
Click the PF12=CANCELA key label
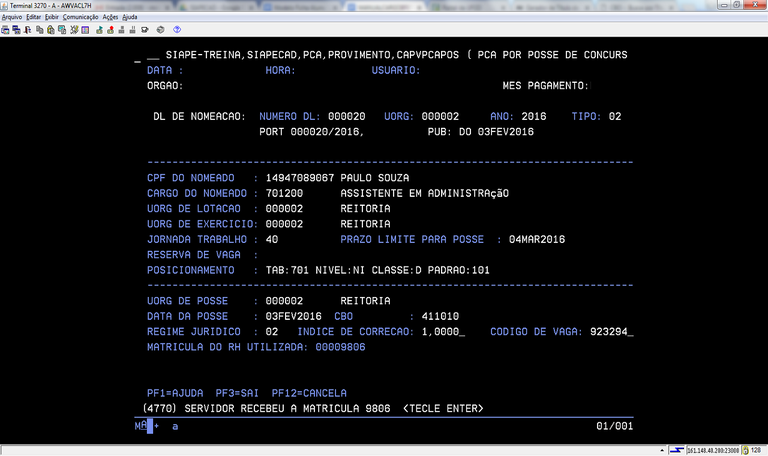(x=309, y=393)
